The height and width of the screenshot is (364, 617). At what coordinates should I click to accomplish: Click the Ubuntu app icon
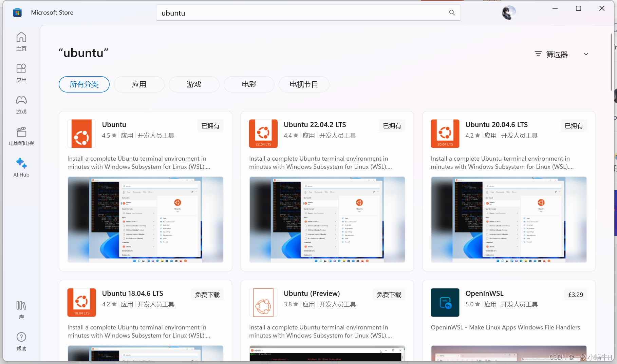81,134
